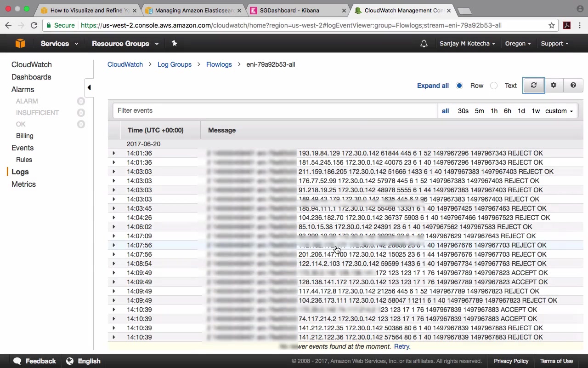Viewport: 588px width, 368px height.
Task: Open the Privacy Policy link
Action: [511, 361]
